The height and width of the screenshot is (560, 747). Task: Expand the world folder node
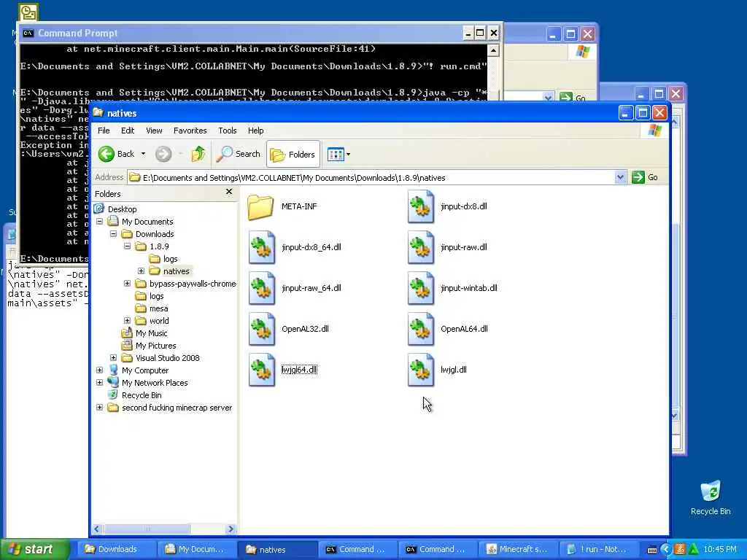(127, 321)
